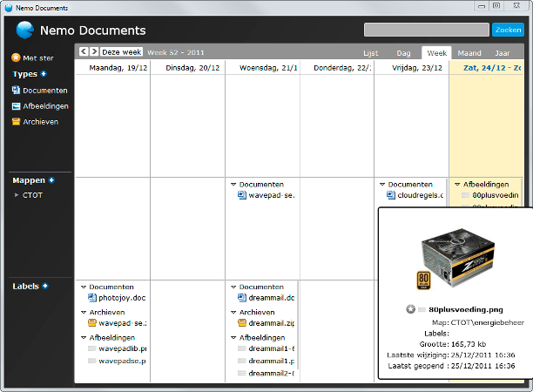
Task: Focus the search input field
Action: (426, 30)
